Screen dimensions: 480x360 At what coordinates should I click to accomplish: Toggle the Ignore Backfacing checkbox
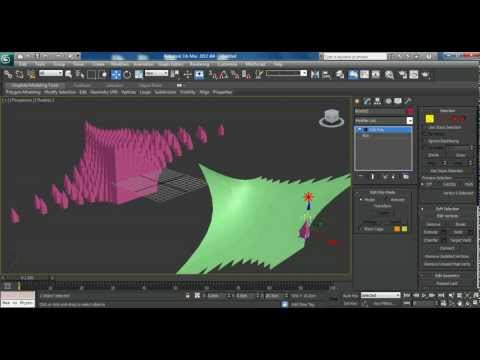click(x=425, y=141)
